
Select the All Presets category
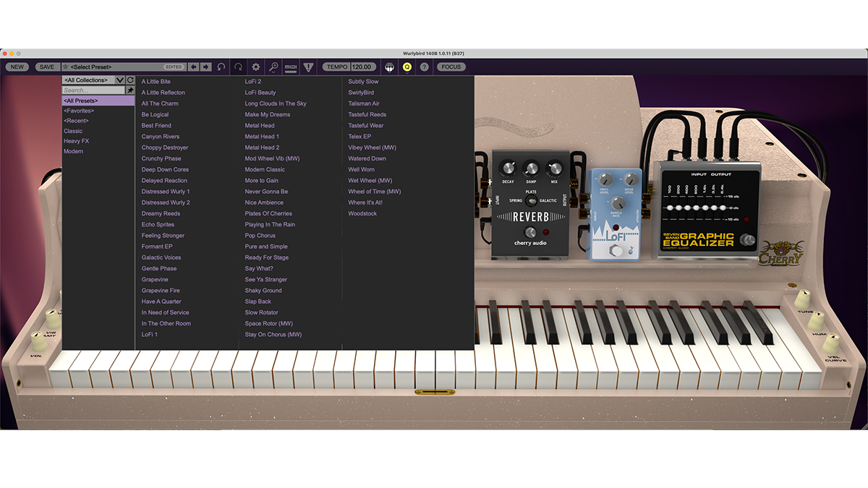[x=98, y=100]
